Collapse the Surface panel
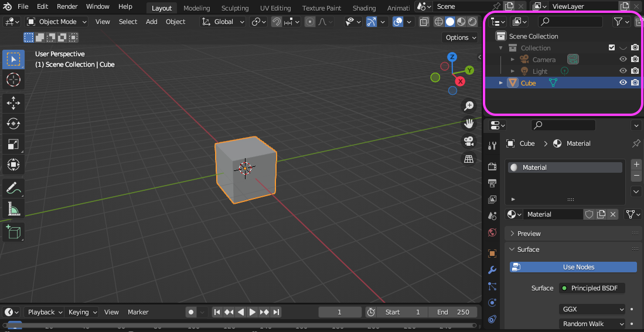 point(573,249)
